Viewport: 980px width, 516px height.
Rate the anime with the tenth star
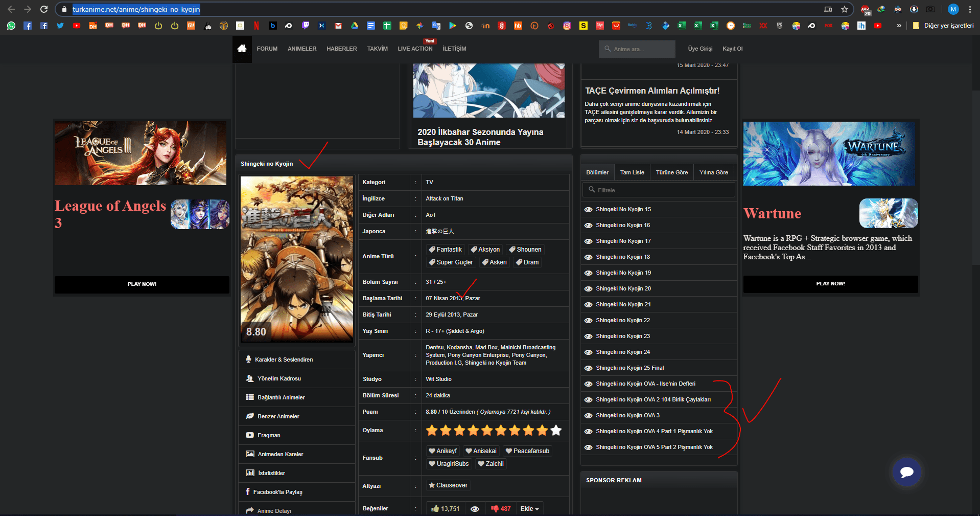tap(556, 431)
